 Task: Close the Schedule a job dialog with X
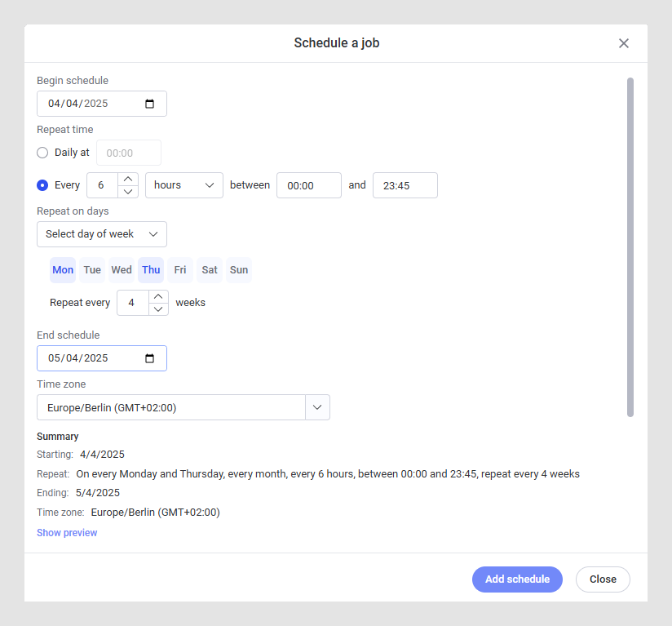[x=624, y=43]
